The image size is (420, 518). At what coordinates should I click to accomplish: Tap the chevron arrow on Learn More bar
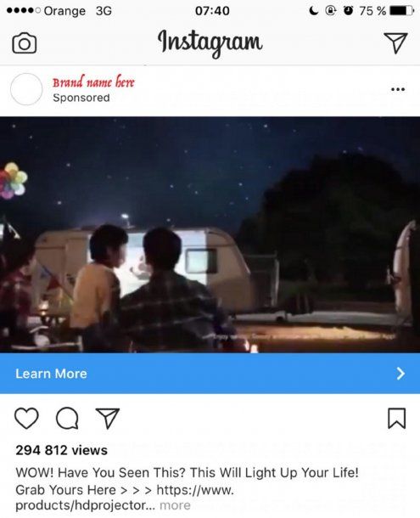pos(400,374)
